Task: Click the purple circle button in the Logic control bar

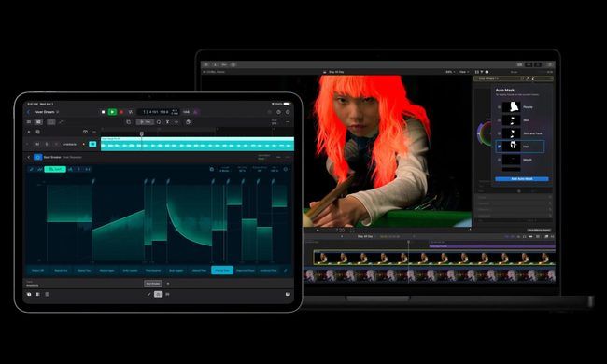Action: click(x=195, y=112)
